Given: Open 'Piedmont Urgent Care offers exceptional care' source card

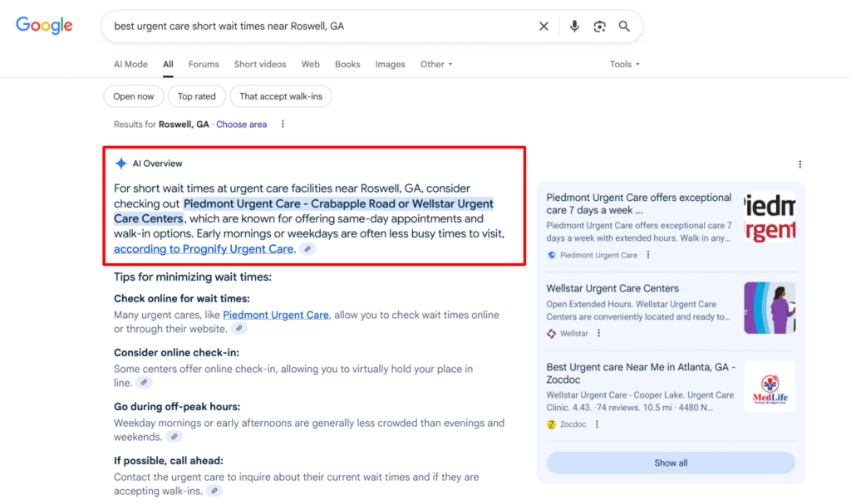Looking at the screenshot, I should coord(639,204).
